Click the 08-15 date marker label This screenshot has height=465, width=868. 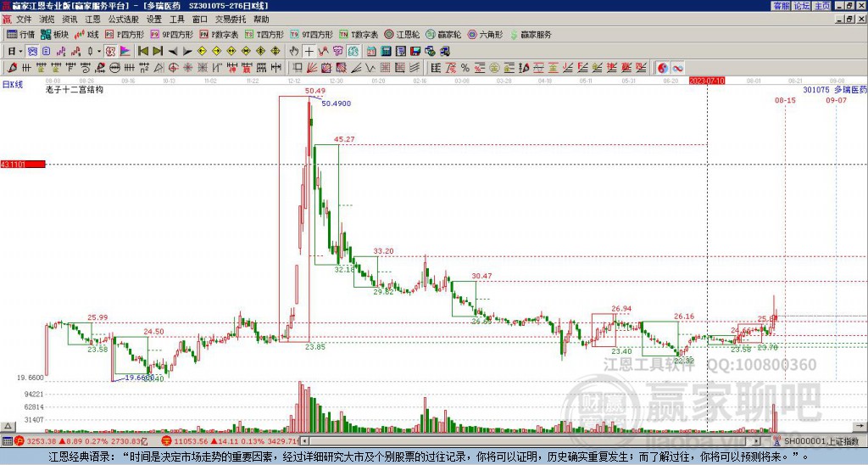point(784,100)
